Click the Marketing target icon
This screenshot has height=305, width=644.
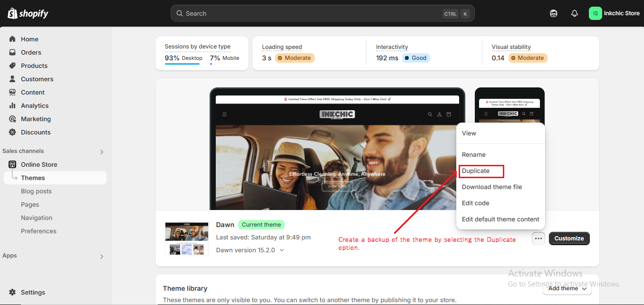12,119
